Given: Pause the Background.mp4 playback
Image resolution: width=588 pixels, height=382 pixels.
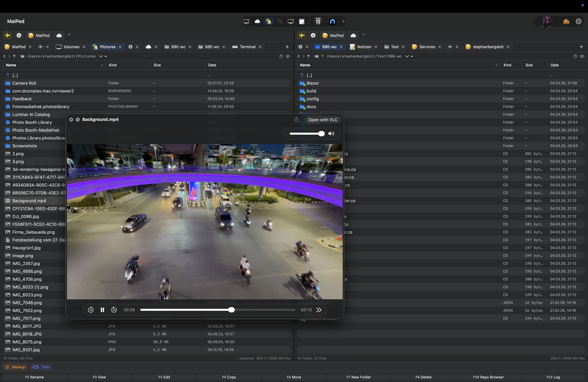Looking at the screenshot, I should click(102, 310).
